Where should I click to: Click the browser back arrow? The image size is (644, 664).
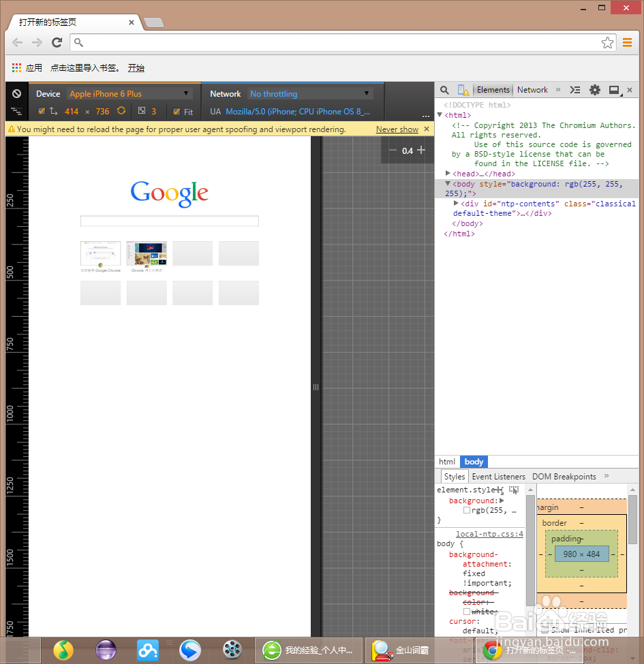(x=17, y=42)
